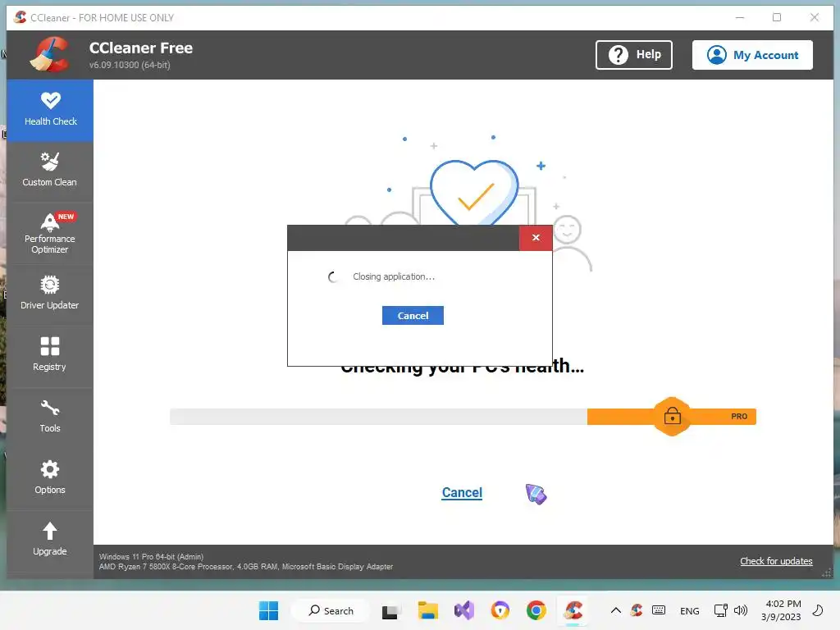Image resolution: width=840 pixels, height=630 pixels.
Task: Open the notification moon icon
Action: (818, 610)
